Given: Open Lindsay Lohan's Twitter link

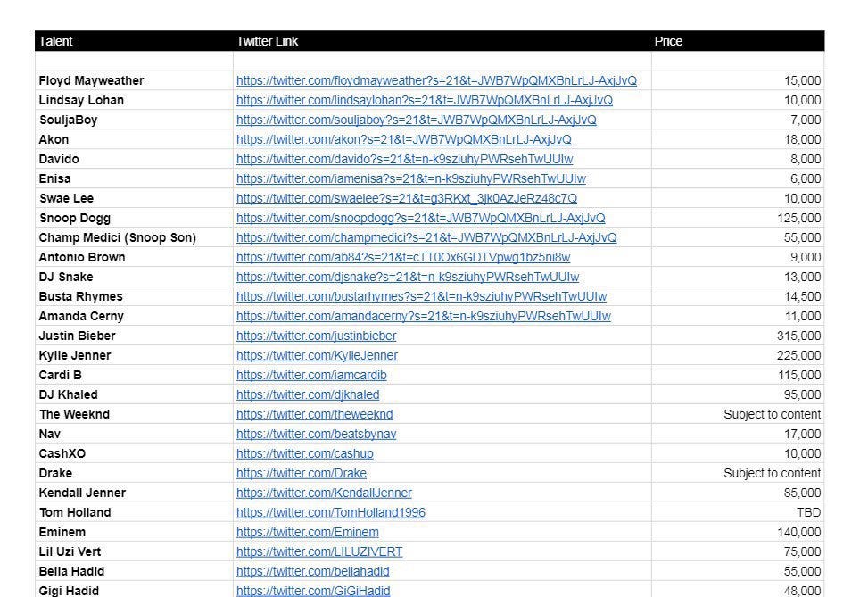Looking at the screenshot, I should [425, 100].
